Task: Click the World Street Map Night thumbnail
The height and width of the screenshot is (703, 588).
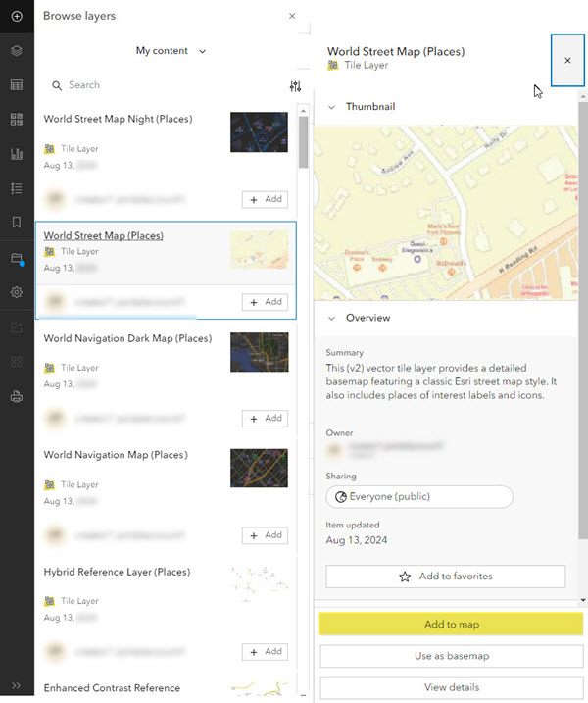Action: coord(259,132)
